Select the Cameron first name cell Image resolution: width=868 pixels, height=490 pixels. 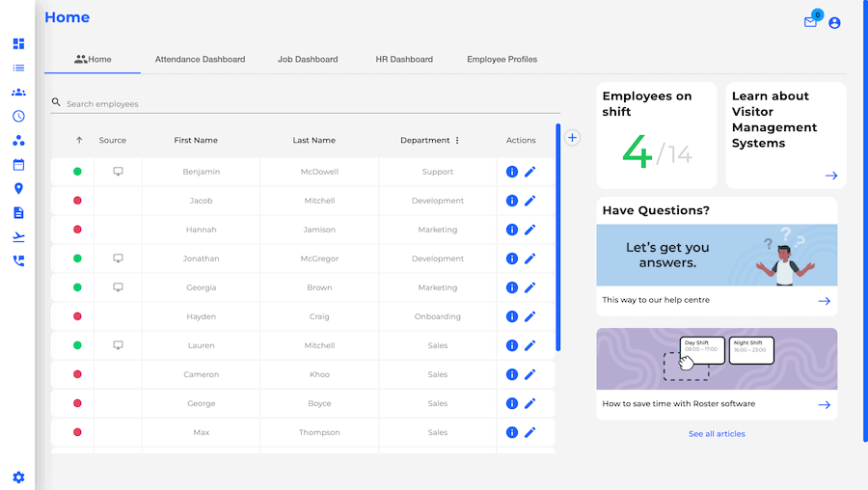(x=201, y=374)
